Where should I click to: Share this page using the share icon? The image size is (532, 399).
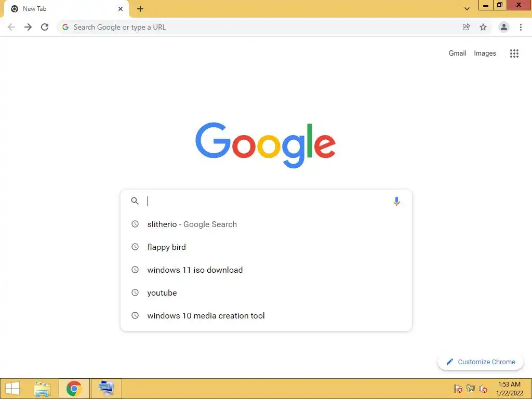click(x=466, y=27)
